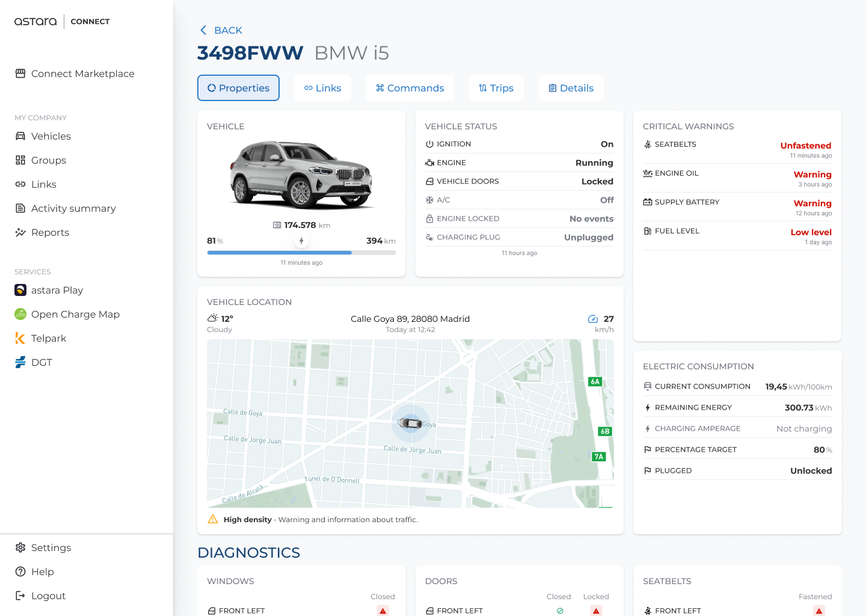
Task: Click the A/C snowflake icon
Action: pyautogui.click(x=429, y=200)
